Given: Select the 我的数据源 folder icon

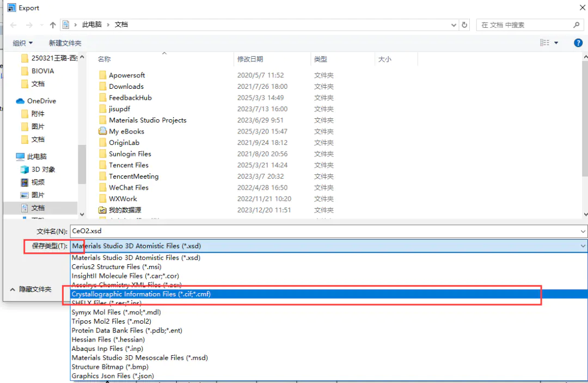Looking at the screenshot, I should (102, 210).
